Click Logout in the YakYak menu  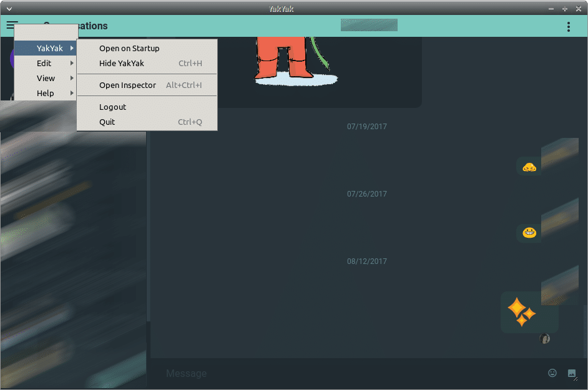coord(147,107)
